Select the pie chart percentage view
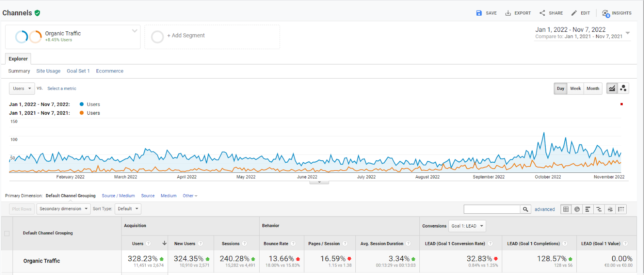This screenshot has height=275, width=644. (577, 209)
